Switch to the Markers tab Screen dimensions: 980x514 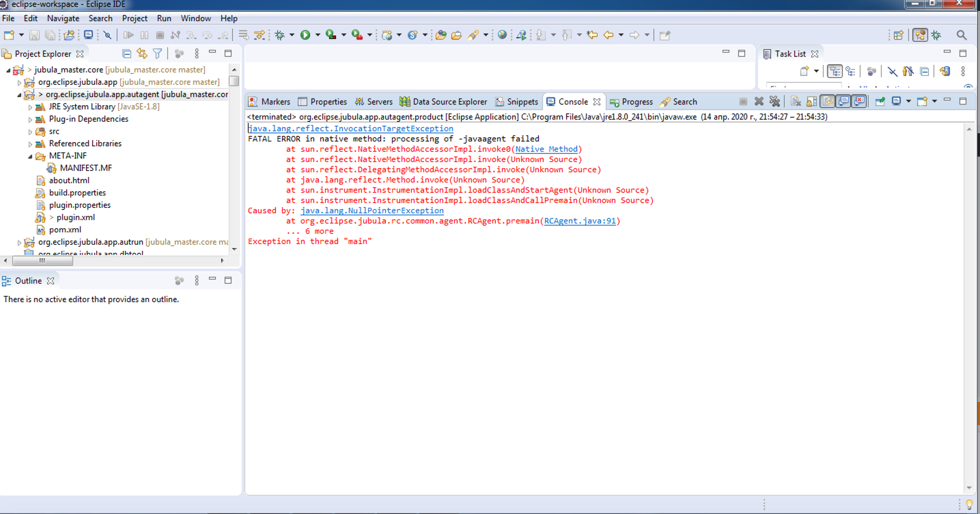pyautogui.click(x=269, y=102)
